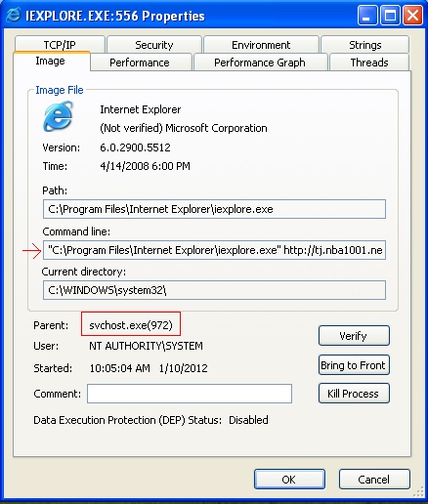Click the Verify button
The height and width of the screenshot is (504, 428).
[354, 335]
